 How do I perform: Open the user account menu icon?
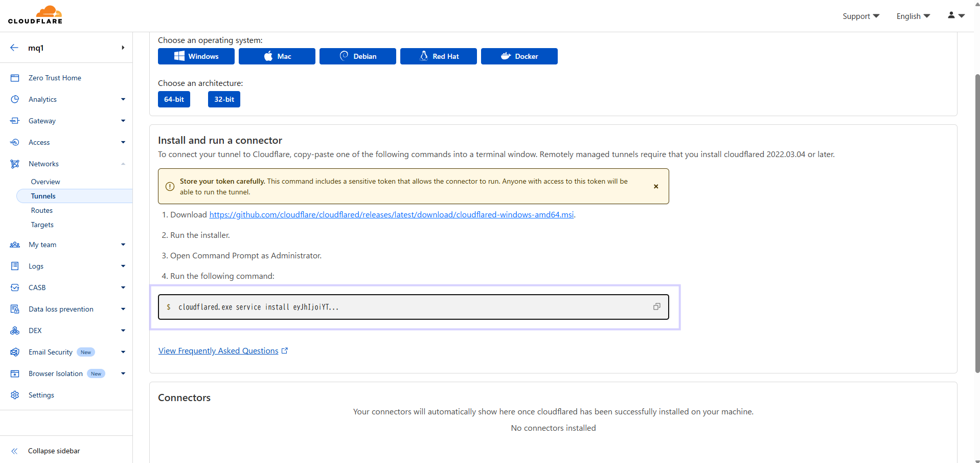955,15
